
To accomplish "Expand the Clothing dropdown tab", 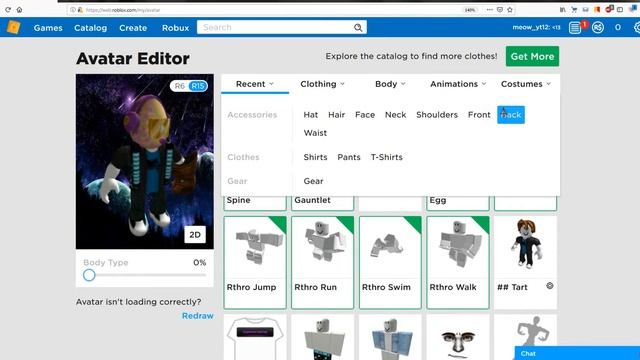I will point(322,84).
